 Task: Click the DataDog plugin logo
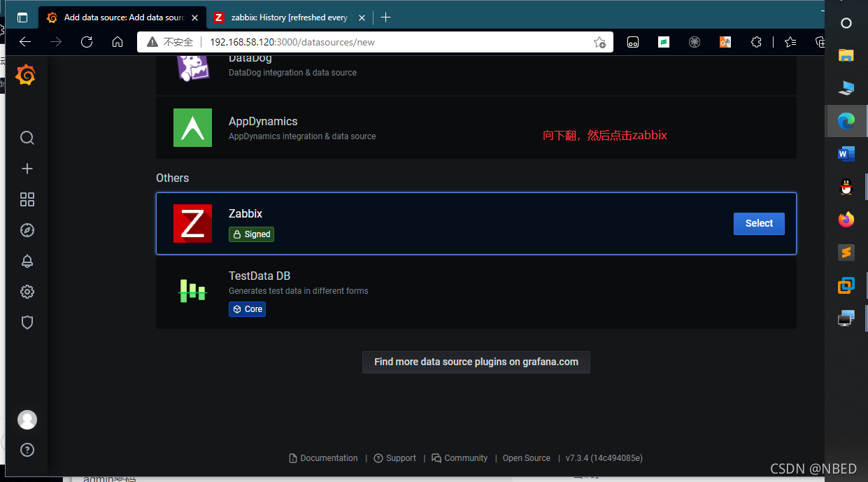192,68
